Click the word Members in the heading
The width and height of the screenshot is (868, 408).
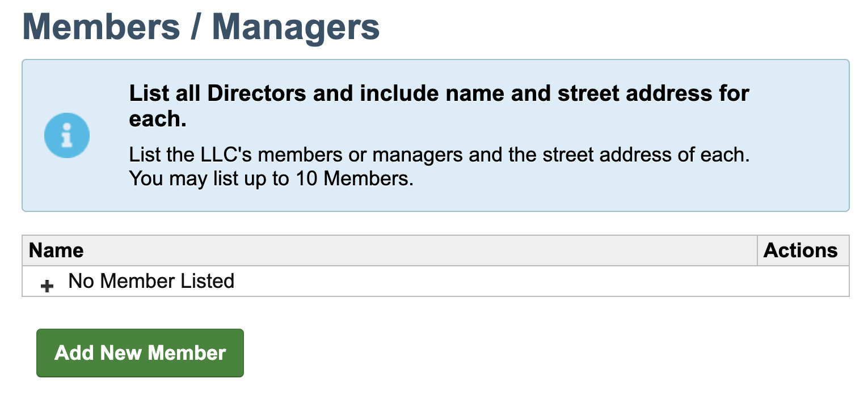[101, 26]
